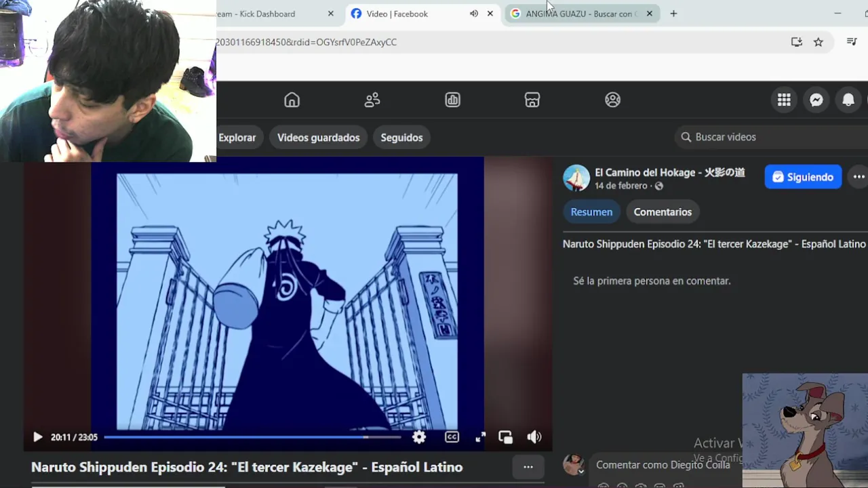Close the Video Facebook browser tab
Screen dimensions: 868x488
coord(490,14)
